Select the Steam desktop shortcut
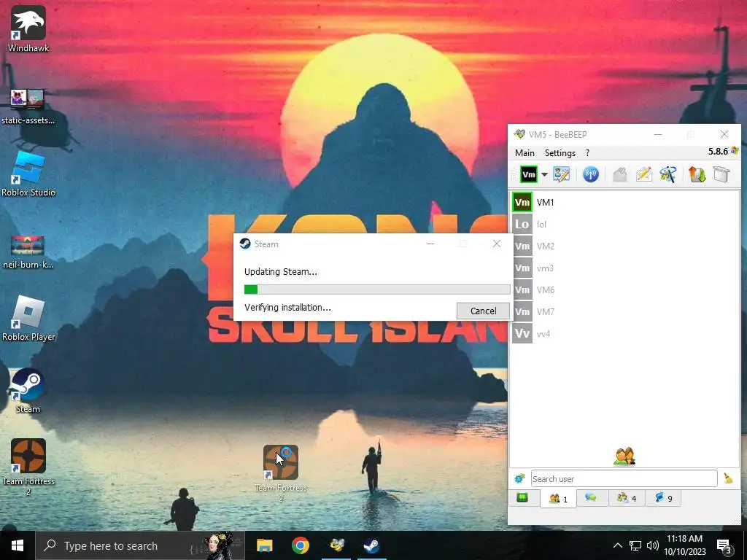 click(28, 391)
